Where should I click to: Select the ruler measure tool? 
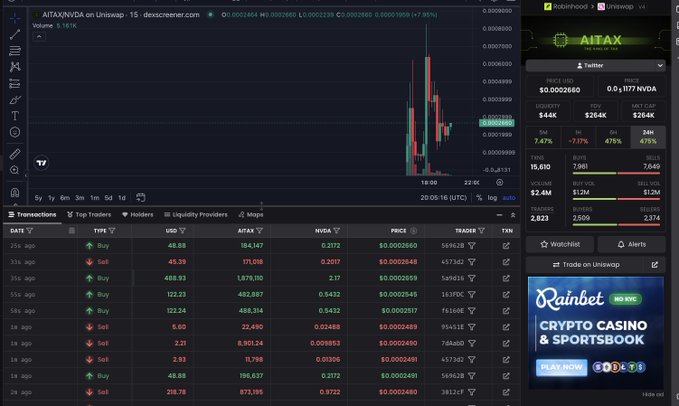point(15,154)
